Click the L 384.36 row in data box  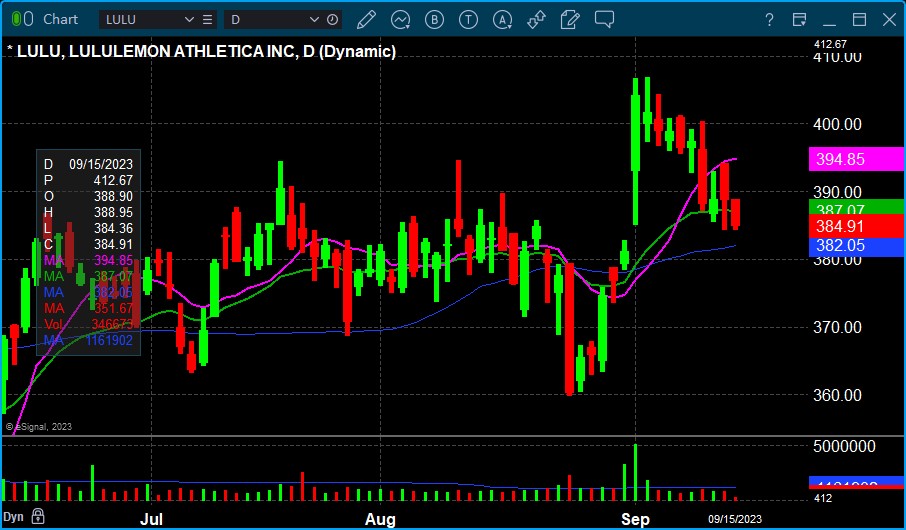click(x=88, y=228)
